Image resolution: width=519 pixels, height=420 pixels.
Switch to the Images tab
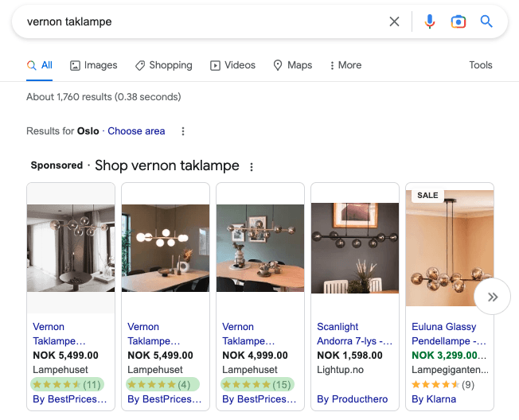pos(94,65)
